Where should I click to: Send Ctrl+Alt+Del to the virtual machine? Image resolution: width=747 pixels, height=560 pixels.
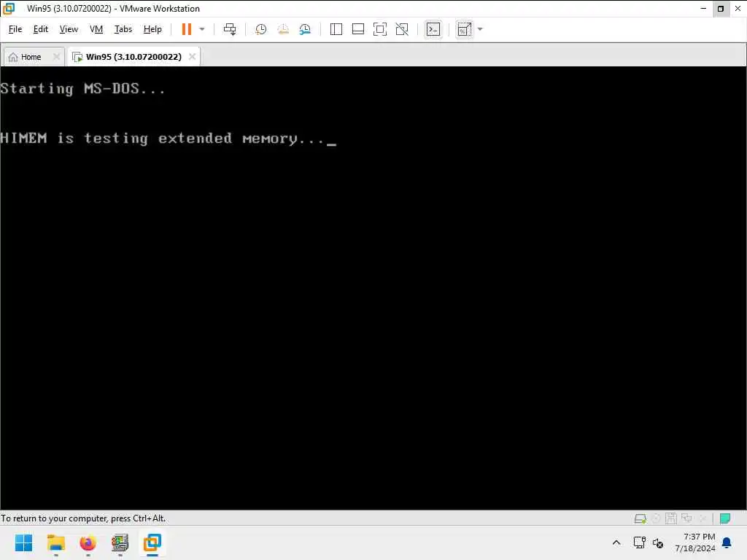coord(230,29)
